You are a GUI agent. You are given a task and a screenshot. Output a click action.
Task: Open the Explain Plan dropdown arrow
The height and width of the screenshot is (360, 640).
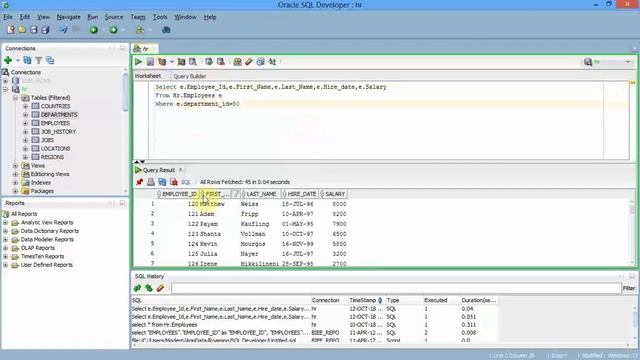pos(171,62)
